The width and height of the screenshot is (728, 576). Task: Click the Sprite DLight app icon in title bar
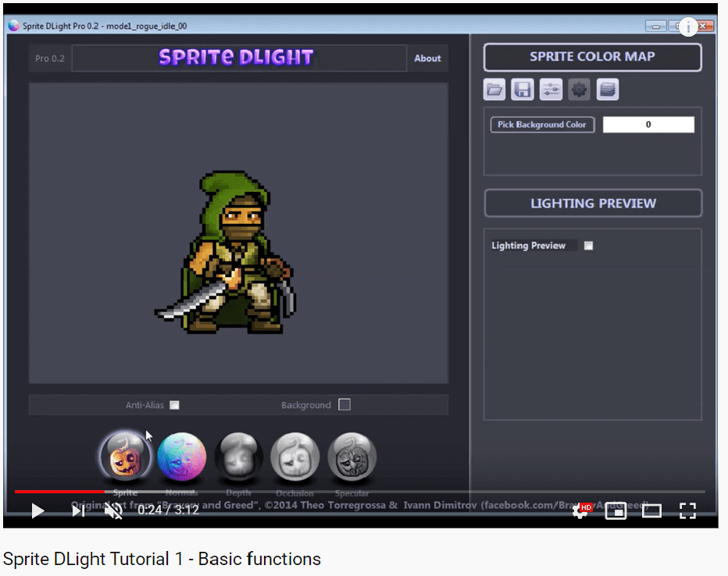[x=13, y=26]
